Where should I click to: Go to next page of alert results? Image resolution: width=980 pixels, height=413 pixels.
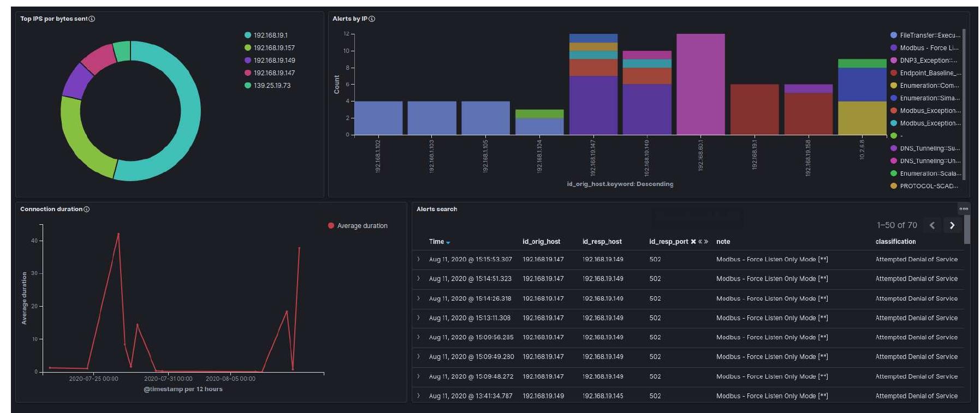tap(952, 225)
